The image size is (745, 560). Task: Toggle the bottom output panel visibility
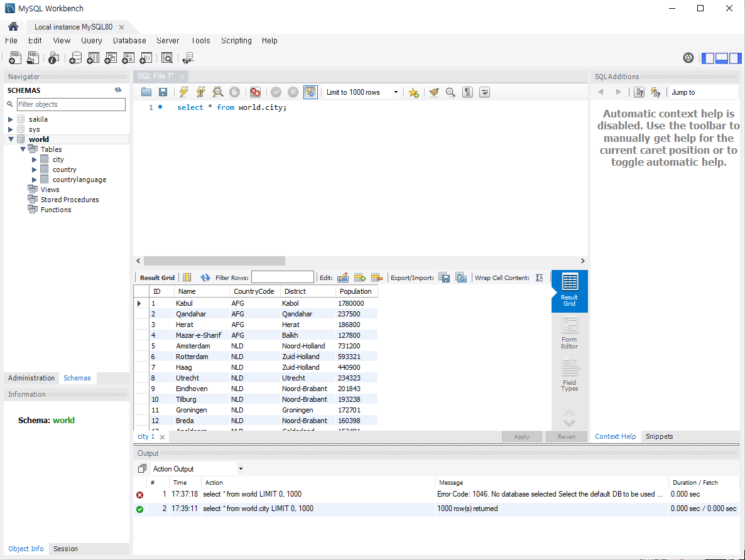[722, 58]
